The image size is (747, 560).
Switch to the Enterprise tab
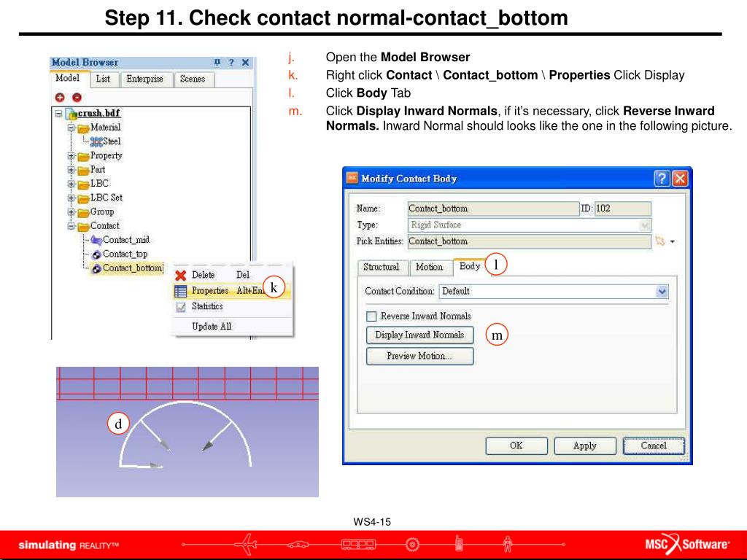144,79
